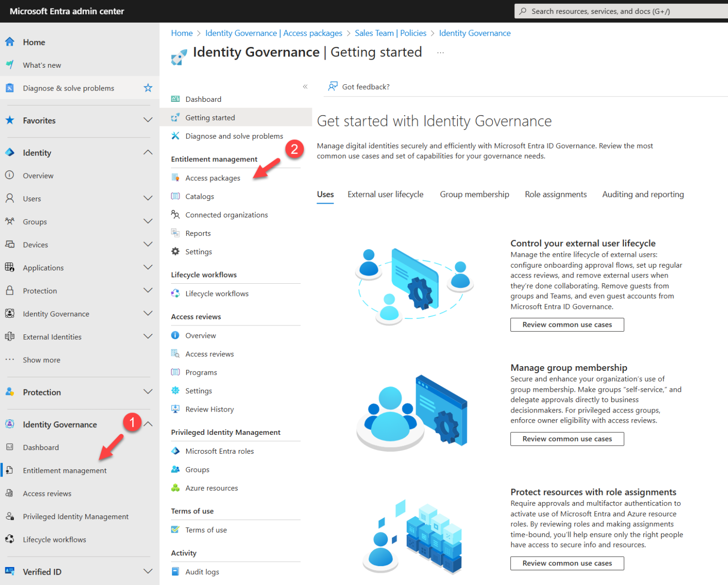Select Microsoft Entra roles
Image resolution: width=728 pixels, height=585 pixels.
pos(219,451)
